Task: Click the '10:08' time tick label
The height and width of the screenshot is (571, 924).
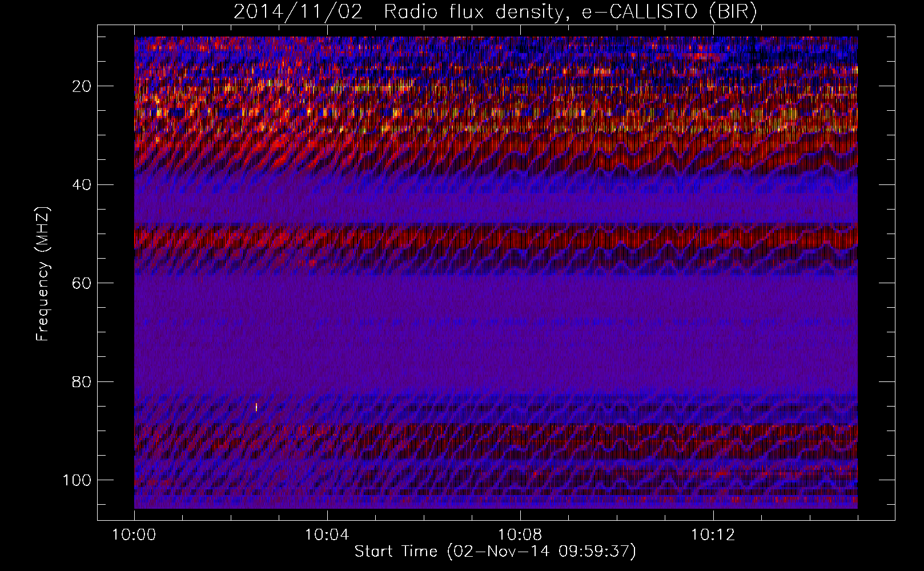Action: [520, 535]
